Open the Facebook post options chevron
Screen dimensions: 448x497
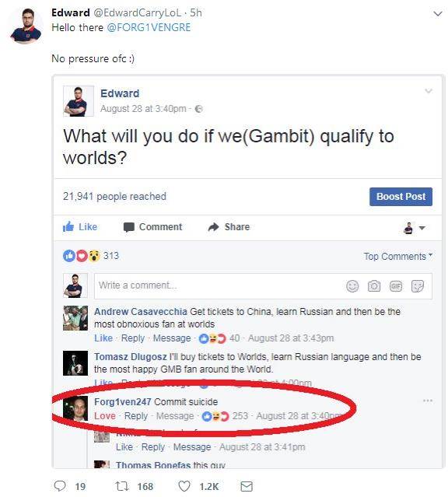[x=429, y=91]
